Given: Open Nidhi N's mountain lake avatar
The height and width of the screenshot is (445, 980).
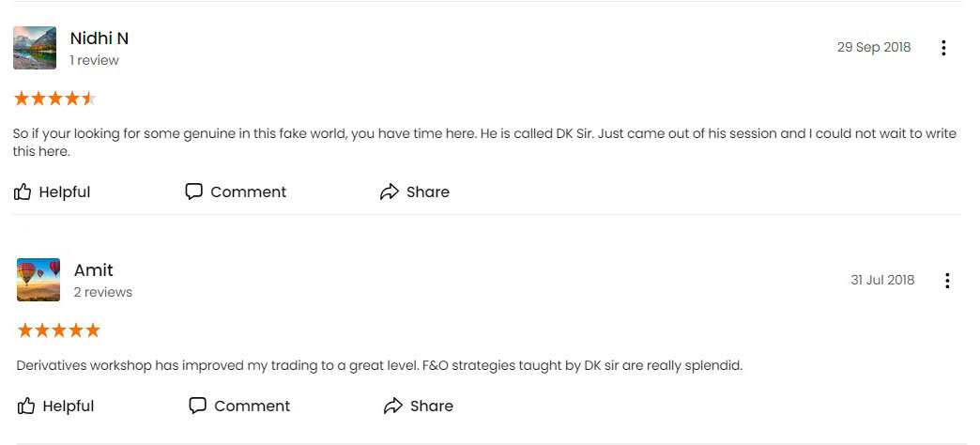Looking at the screenshot, I should click(x=35, y=48).
